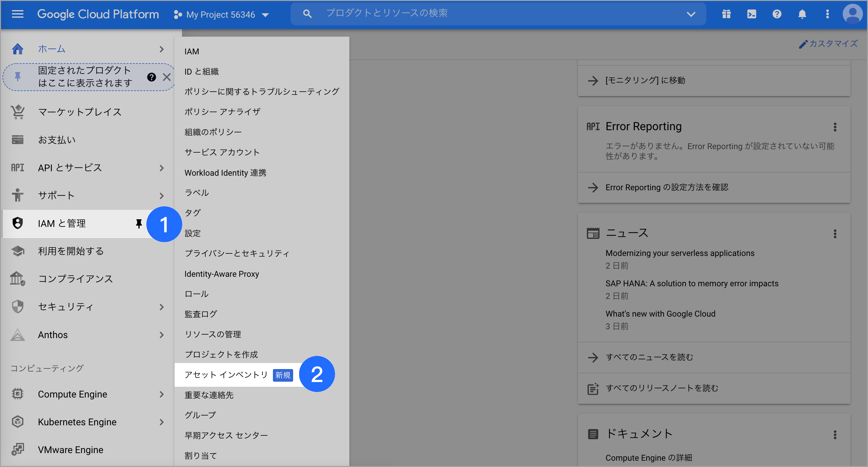Open the Error Reporting overflow menu

(x=835, y=127)
